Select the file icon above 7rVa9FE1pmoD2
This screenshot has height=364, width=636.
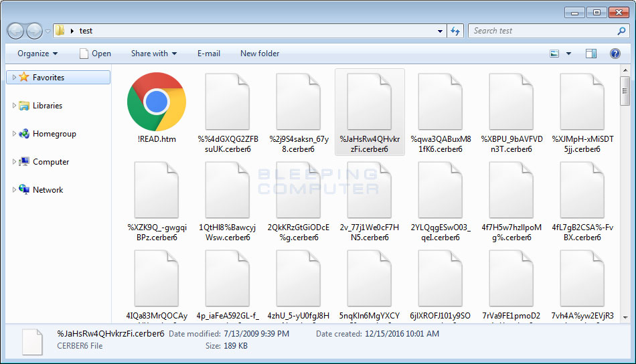coord(511,278)
